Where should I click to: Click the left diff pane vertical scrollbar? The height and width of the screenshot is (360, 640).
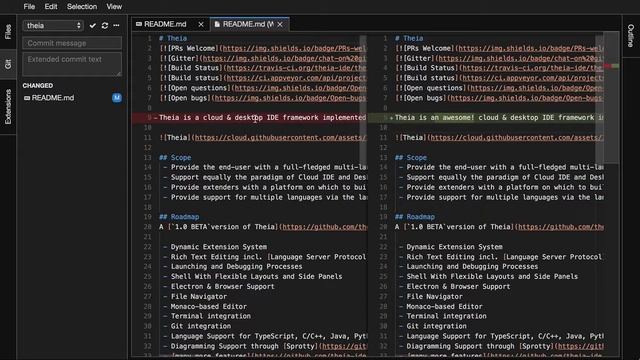363,100
